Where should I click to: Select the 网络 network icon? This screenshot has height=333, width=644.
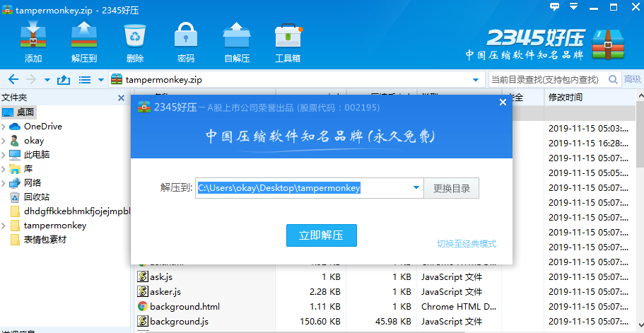(15, 182)
